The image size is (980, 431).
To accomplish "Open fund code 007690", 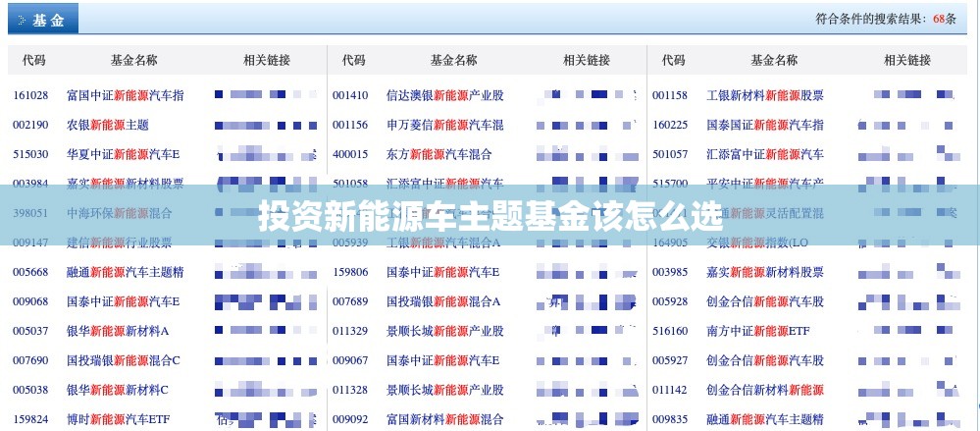I will [30, 360].
